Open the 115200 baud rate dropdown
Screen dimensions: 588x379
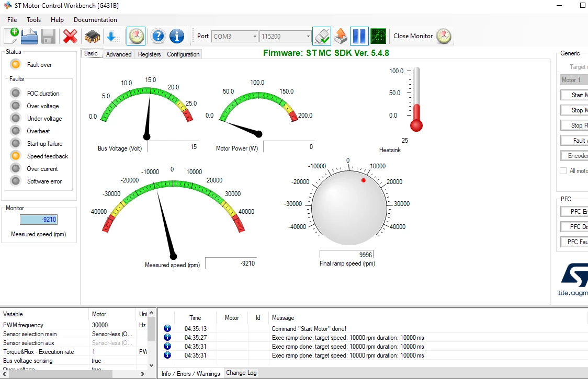pyautogui.click(x=308, y=37)
